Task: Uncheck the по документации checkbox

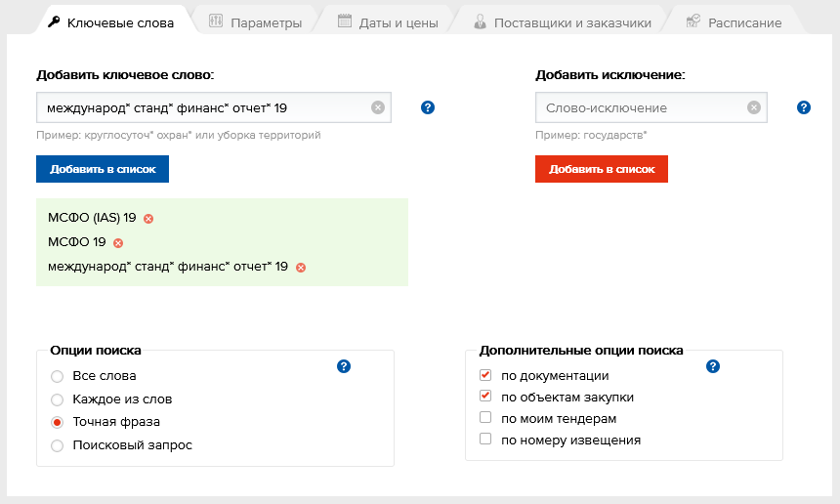Action: pyautogui.click(x=485, y=375)
